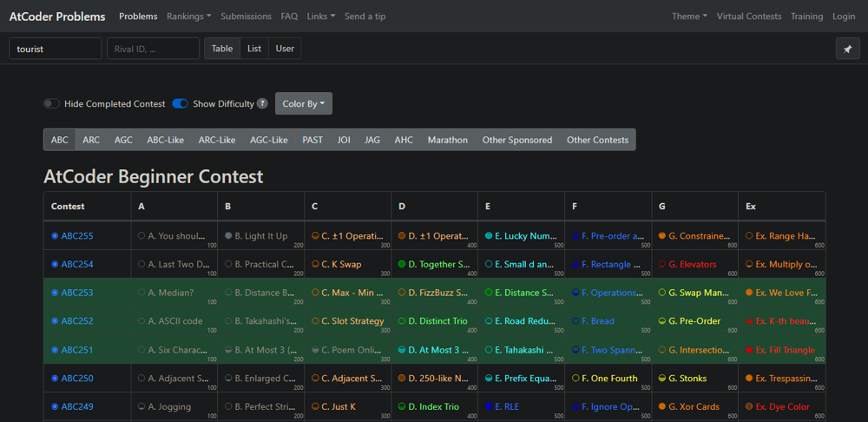Select the Other Sponsored tab

[x=517, y=140]
